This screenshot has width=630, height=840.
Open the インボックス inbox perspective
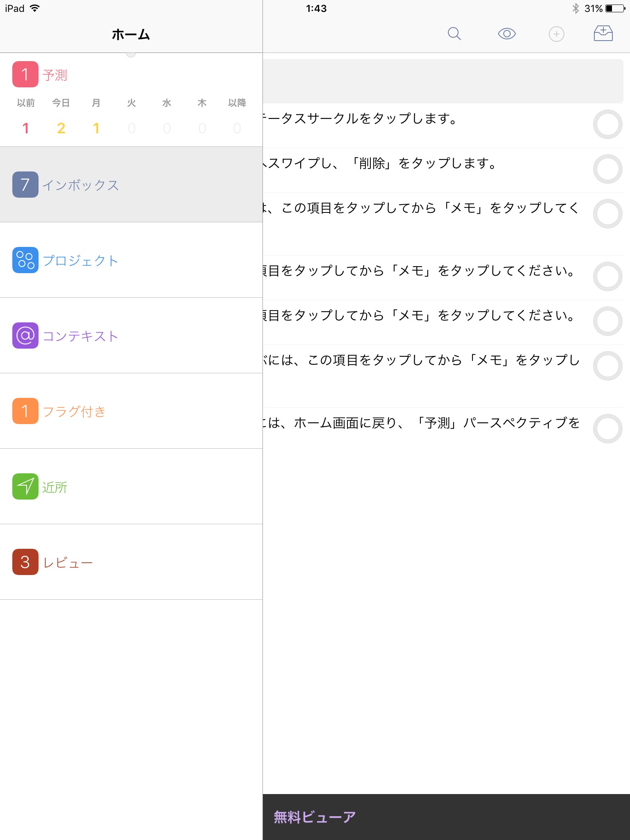tap(80, 185)
